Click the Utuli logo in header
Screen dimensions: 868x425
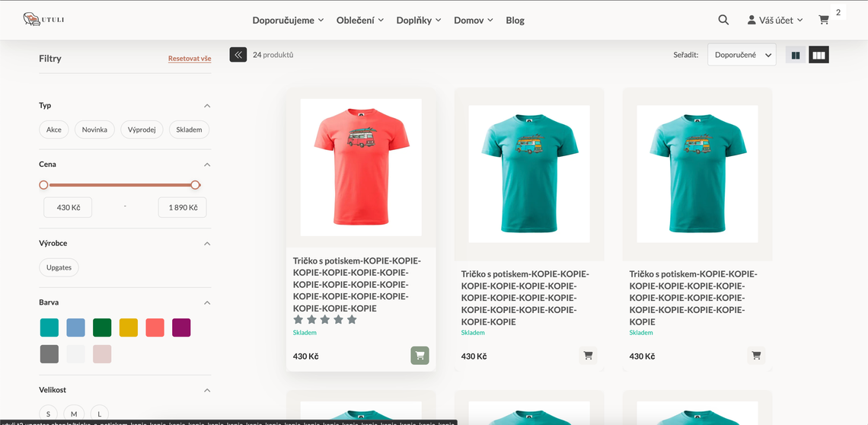tap(43, 20)
